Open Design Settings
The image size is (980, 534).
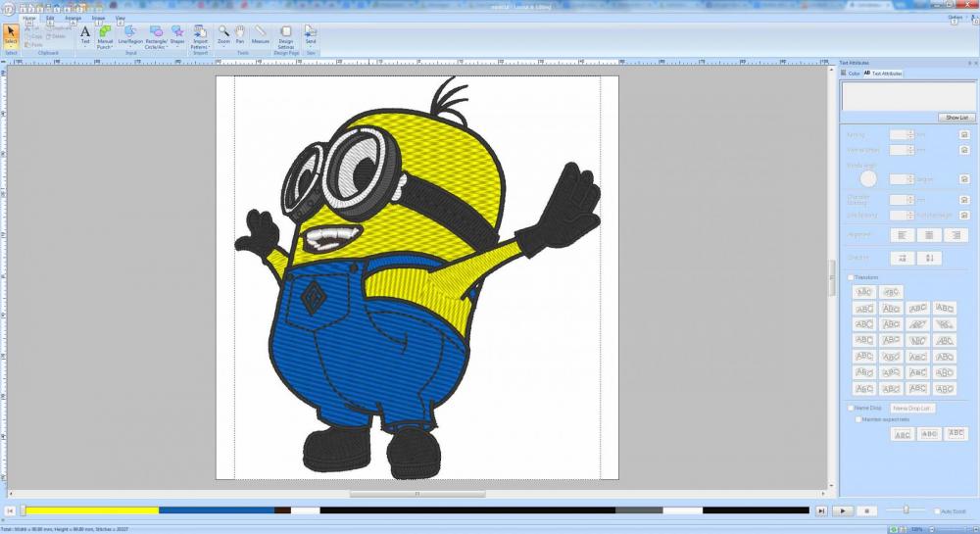[x=285, y=37]
